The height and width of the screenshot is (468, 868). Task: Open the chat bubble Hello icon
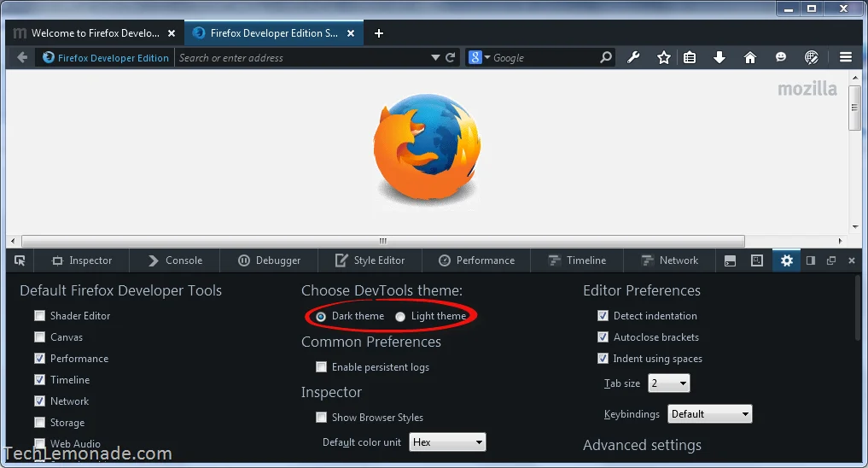coord(781,57)
